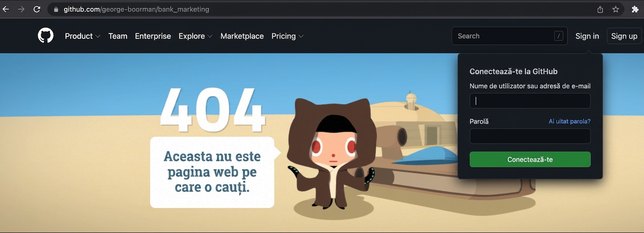Share the page using the share icon
Image resolution: width=644 pixels, height=233 pixels.
600,9
